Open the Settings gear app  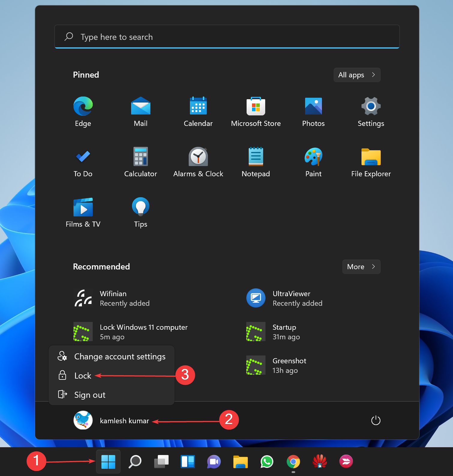click(371, 112)
